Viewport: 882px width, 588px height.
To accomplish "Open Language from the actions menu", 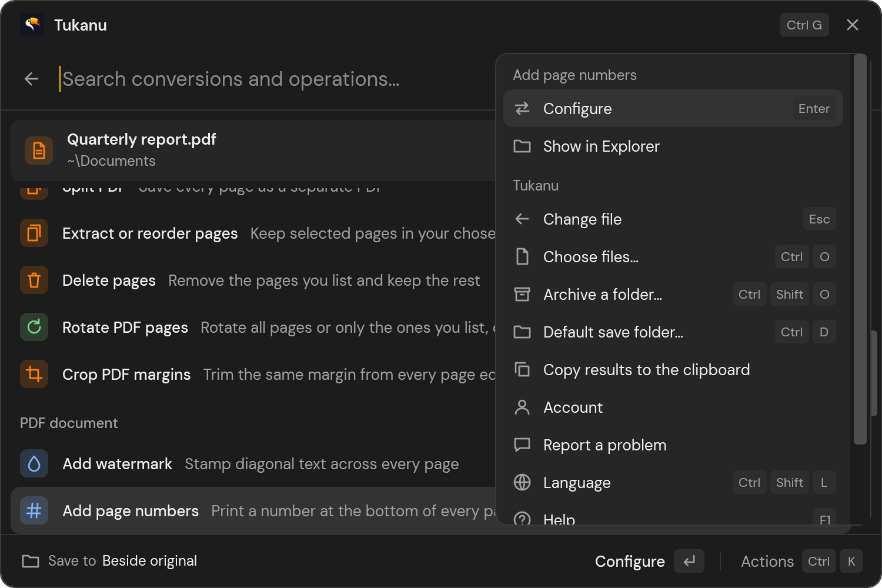I will click(x=673, y=482).
